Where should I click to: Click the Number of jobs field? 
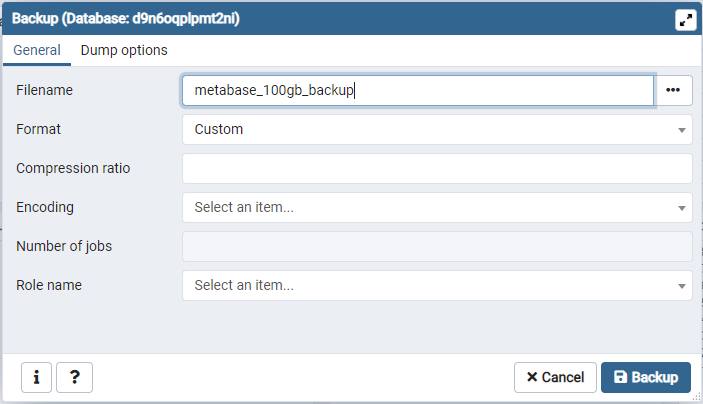coord(437,246)
